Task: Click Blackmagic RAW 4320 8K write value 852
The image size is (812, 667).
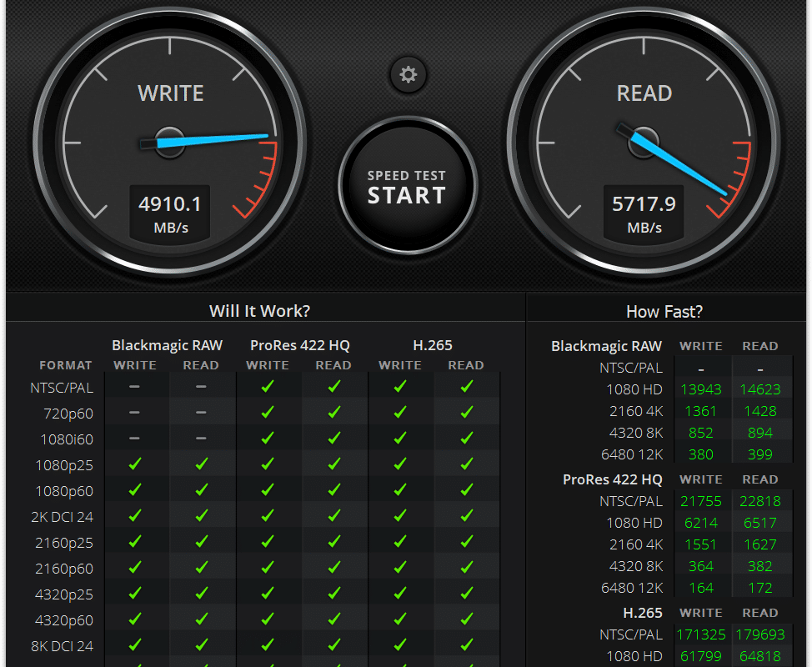Action: tap(700, 433)
